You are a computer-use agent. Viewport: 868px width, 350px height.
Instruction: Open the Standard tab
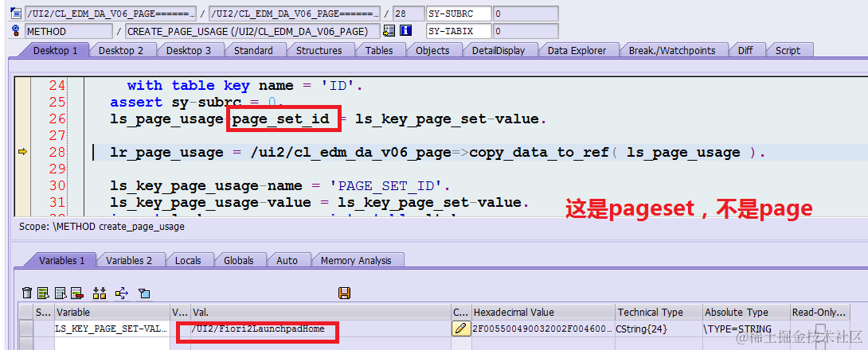click(253, 50)
